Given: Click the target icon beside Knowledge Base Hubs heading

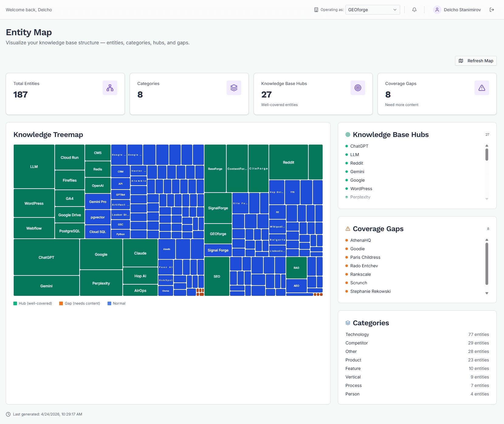Looking at the screenshot, I should pyautogui.click(x=348, y=135).
